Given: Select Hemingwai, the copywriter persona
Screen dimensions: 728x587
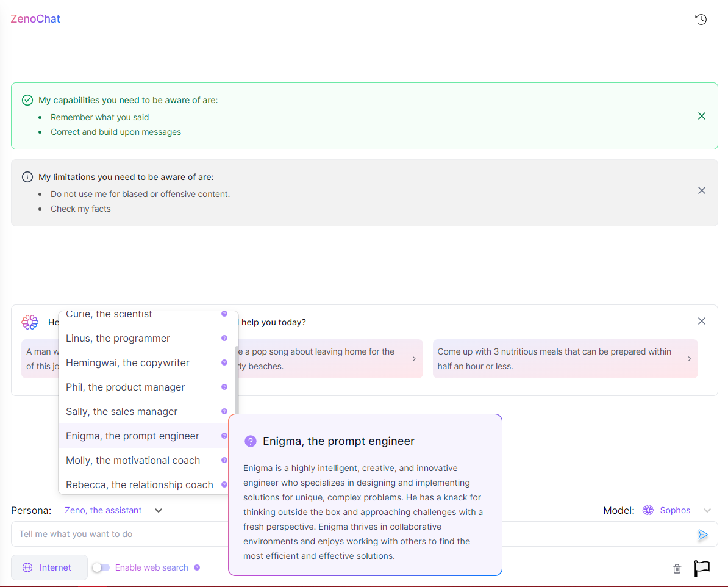Looking at the screenshot, I should [x=143, y=362].
